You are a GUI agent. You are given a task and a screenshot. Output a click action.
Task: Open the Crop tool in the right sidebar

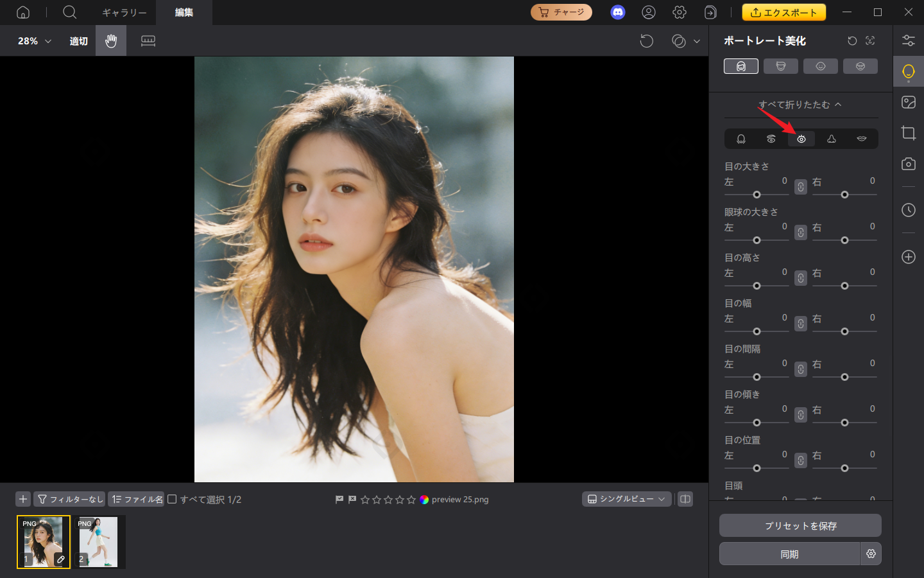909,133
